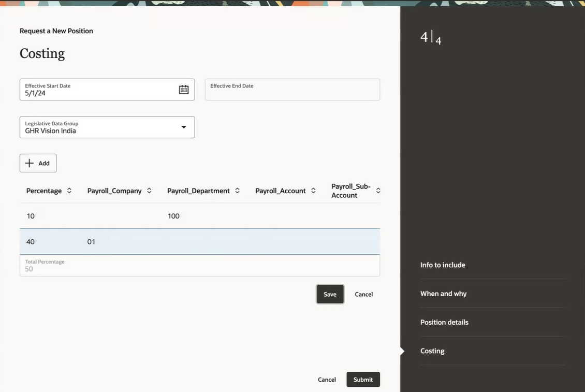Open the Effective Start Date calendar picker
The height and width of the screenshot is (392, 585).
184,90
